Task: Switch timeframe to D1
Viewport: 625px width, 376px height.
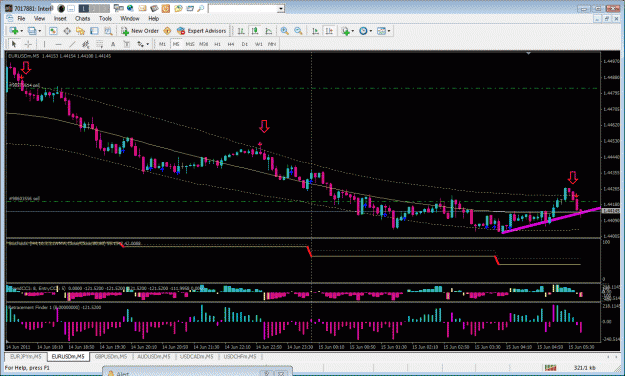Action: click(x=245, y=44)
